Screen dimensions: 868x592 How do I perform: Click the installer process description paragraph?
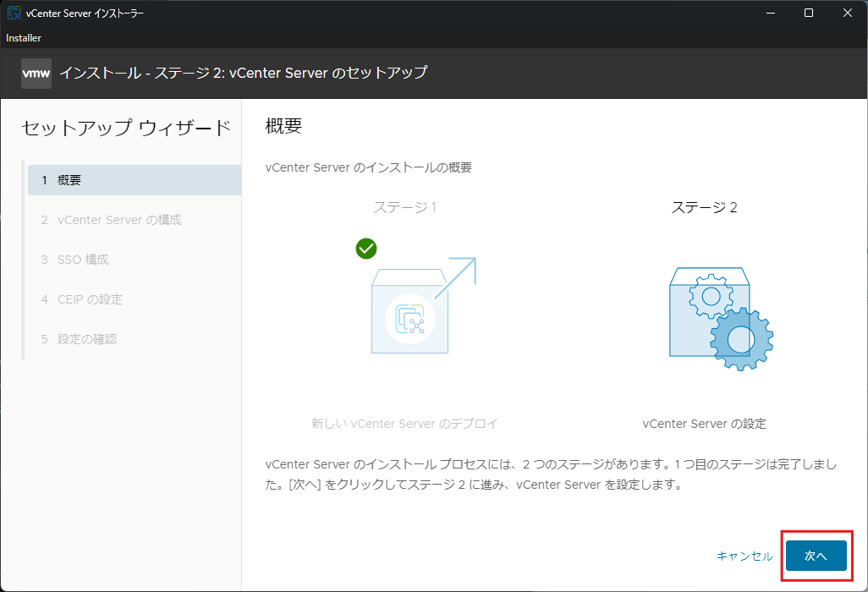[x=552, y=474]
